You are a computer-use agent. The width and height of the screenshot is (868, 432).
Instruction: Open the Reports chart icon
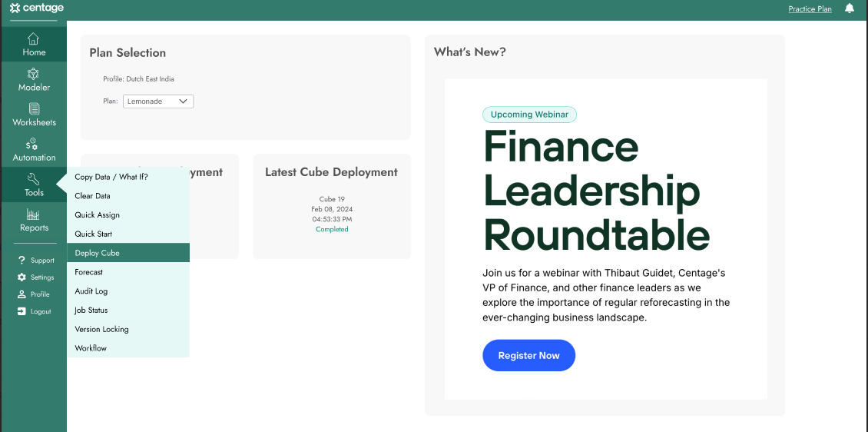[x=33, y=214]
